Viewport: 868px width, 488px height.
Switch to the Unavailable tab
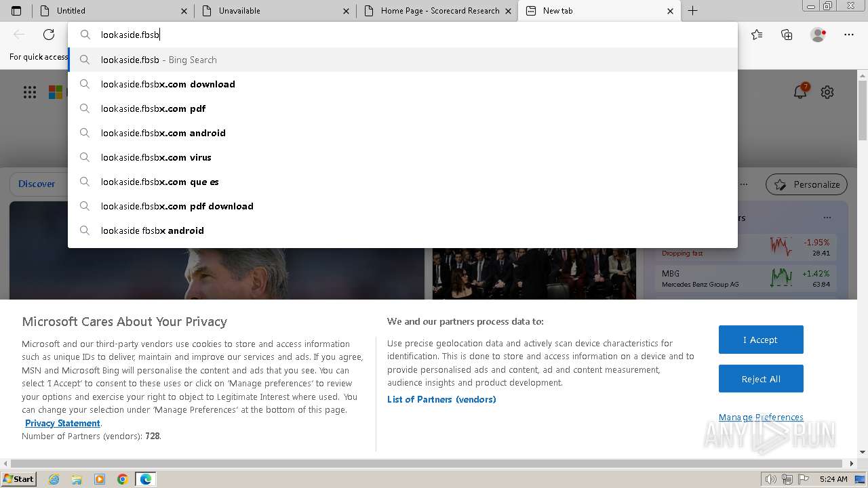tap(275, 11)
